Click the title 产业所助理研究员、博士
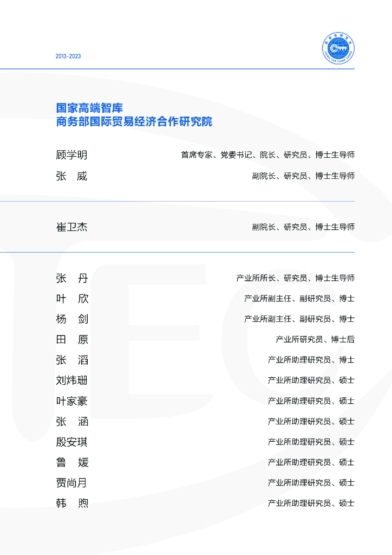The height and width of the screenshot is (555, 392). [x=311, y=360]
